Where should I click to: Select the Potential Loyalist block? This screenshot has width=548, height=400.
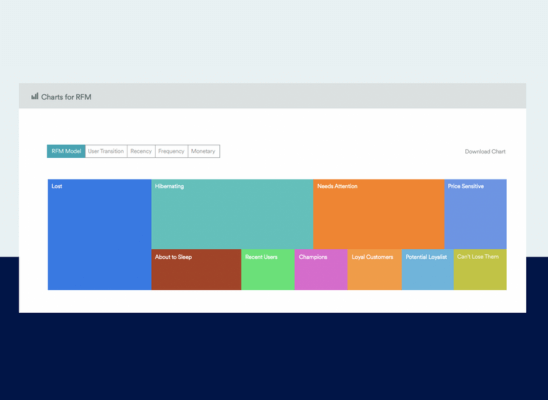coord(428,269)
